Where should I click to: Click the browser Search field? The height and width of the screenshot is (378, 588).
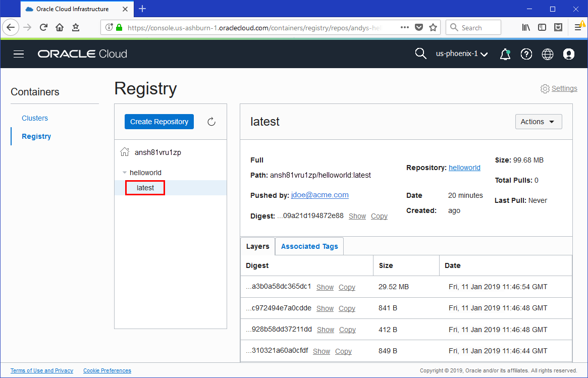pyautogui.click(x=473, y=27)
